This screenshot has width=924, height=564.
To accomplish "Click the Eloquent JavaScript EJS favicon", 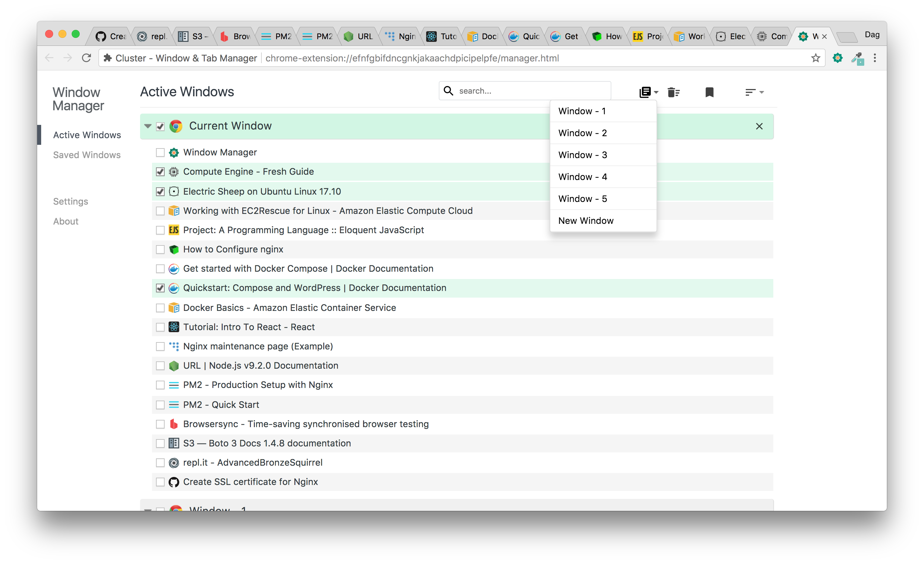I will 174,230.
